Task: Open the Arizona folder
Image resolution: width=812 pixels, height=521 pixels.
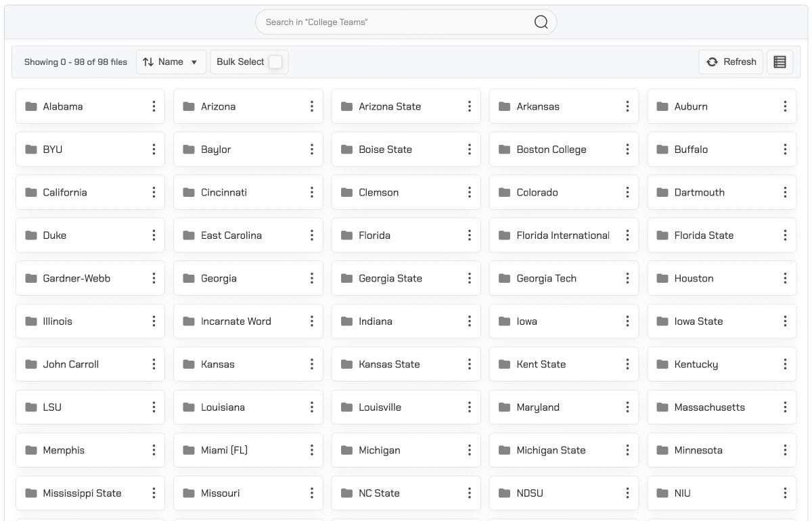Action: pos(248,106)
